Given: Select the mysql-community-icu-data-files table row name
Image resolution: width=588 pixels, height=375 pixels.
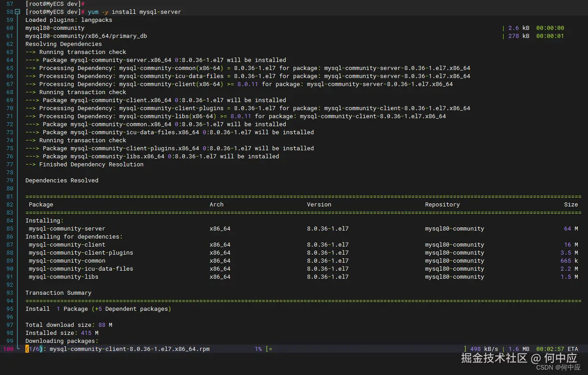Looking at the screenshot, I should [81, 269].
